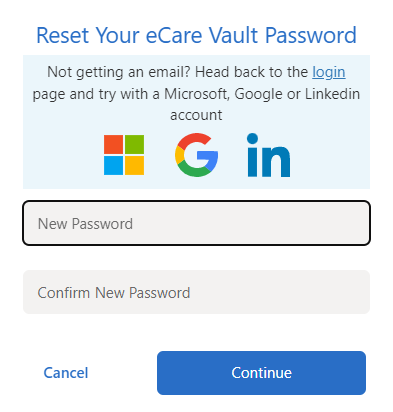Focus the New Password field

pos(196,223)
